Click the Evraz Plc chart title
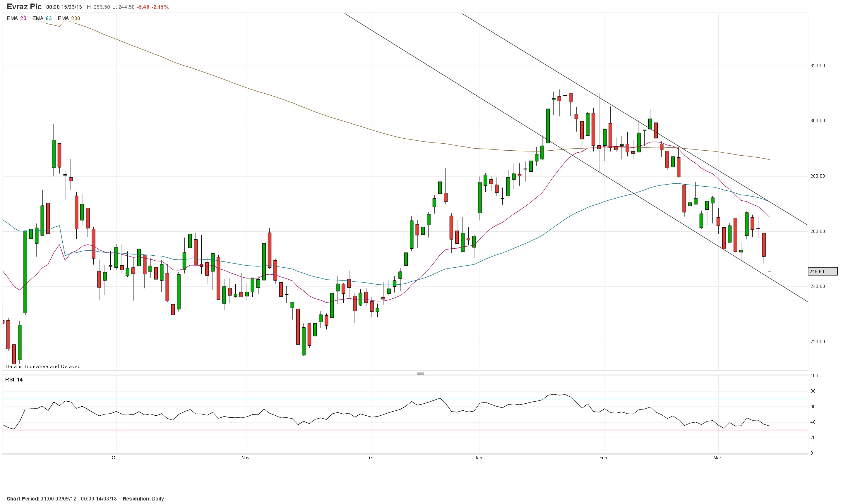Image resolution: width=843 pixels, height=504 pixels. (x=24, y=6)
